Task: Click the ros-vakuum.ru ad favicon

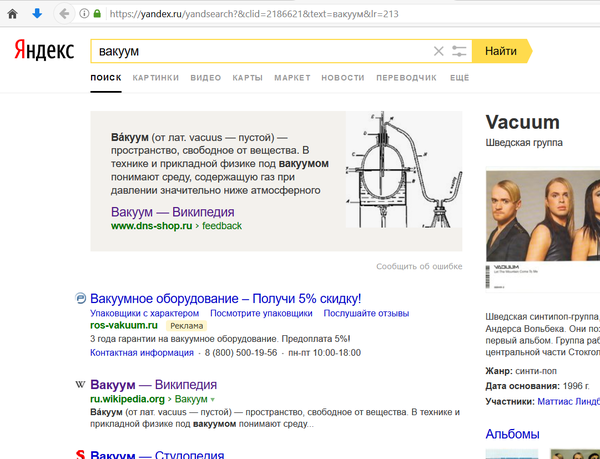Action: pyautogui.click(x=80, y=298)
